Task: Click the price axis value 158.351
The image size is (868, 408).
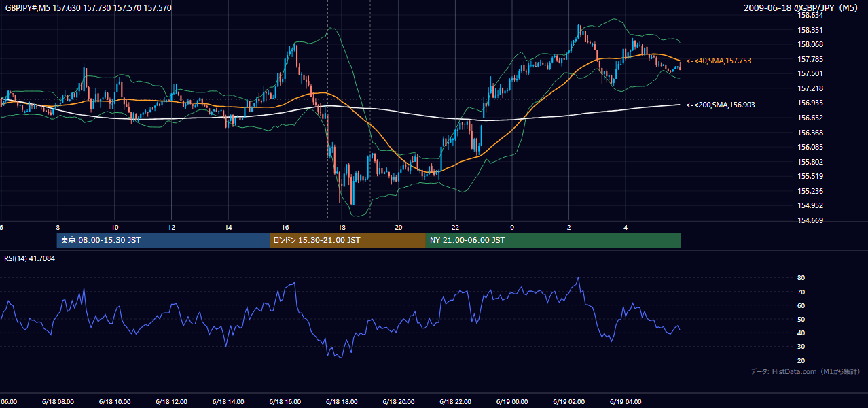Action: tap(811, 30)
